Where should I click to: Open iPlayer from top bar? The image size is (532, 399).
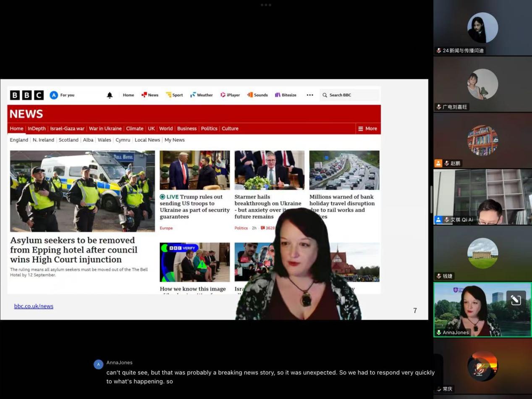pos(230,95)
